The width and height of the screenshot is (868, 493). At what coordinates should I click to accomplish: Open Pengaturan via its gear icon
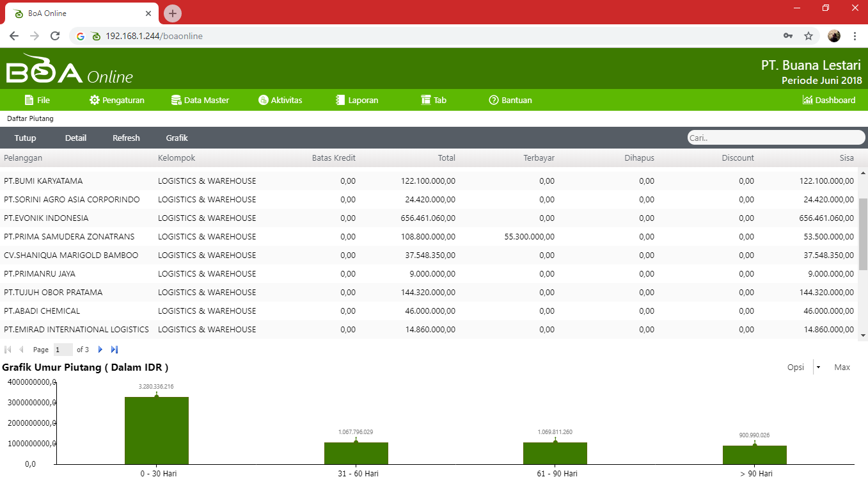[x=95, y=100]
